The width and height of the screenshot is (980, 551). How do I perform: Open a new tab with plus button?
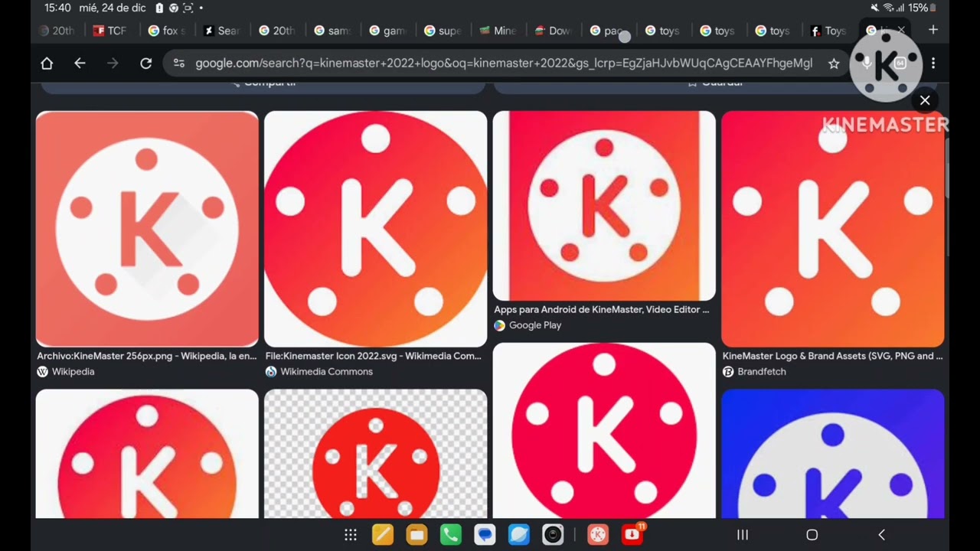tap(933, 30)
